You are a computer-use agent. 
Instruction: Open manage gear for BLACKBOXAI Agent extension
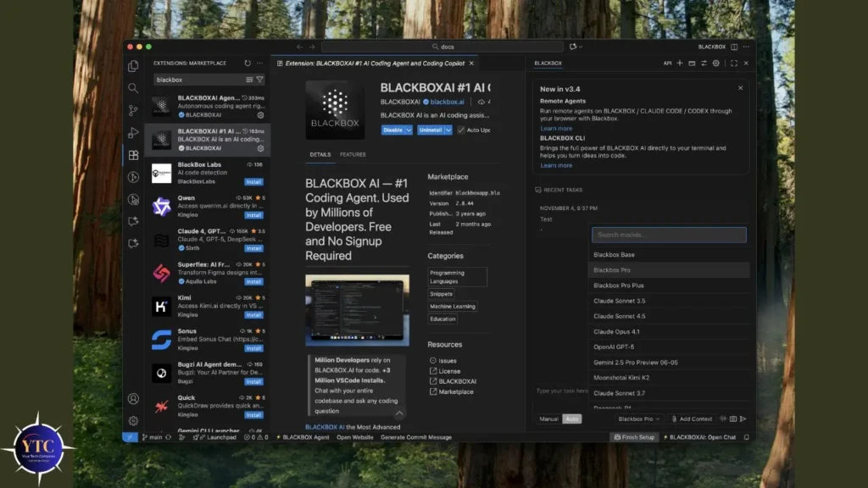point(260,115)
